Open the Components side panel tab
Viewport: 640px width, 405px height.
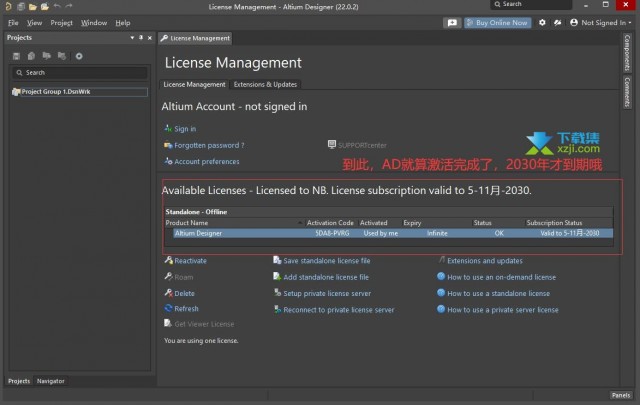pyautogui.click(x=627, y=53)
